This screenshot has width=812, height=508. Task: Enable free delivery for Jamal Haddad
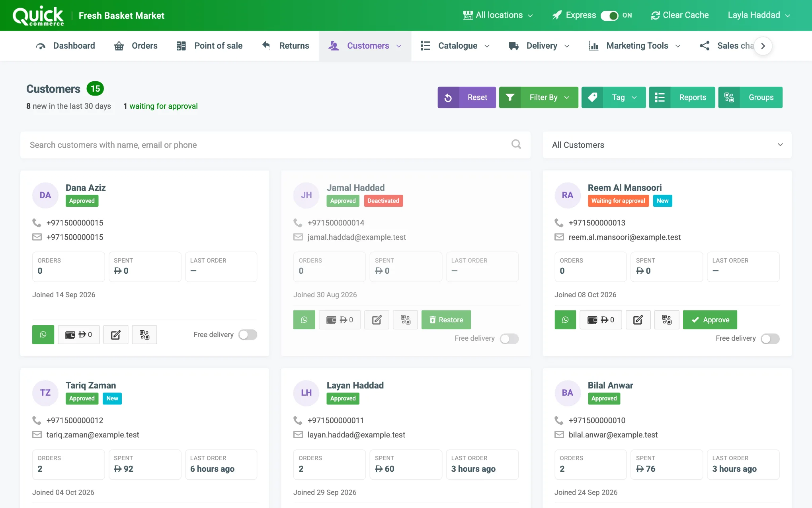[x=509, y=339]
